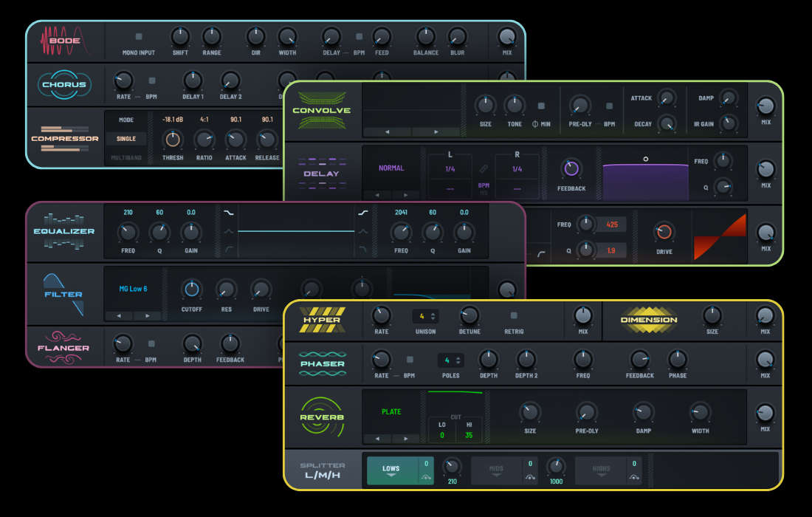Click the Delay L/R link chain icon
This screenshot has height=517, width=812.
coord(484,168)
